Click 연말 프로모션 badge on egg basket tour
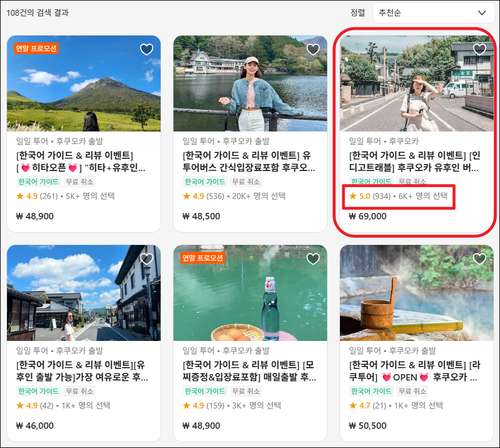This screenshot has width=500, height=448. click(203, 257)
